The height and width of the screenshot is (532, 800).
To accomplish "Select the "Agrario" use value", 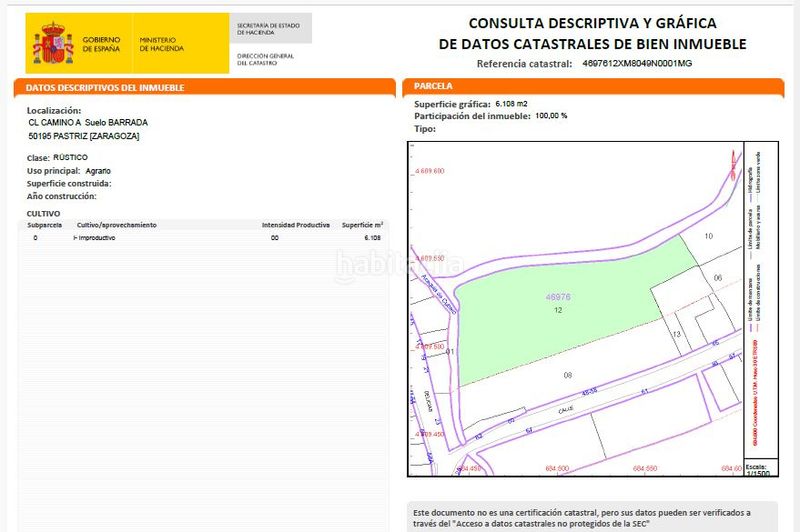I will click(x=98, y=171).
